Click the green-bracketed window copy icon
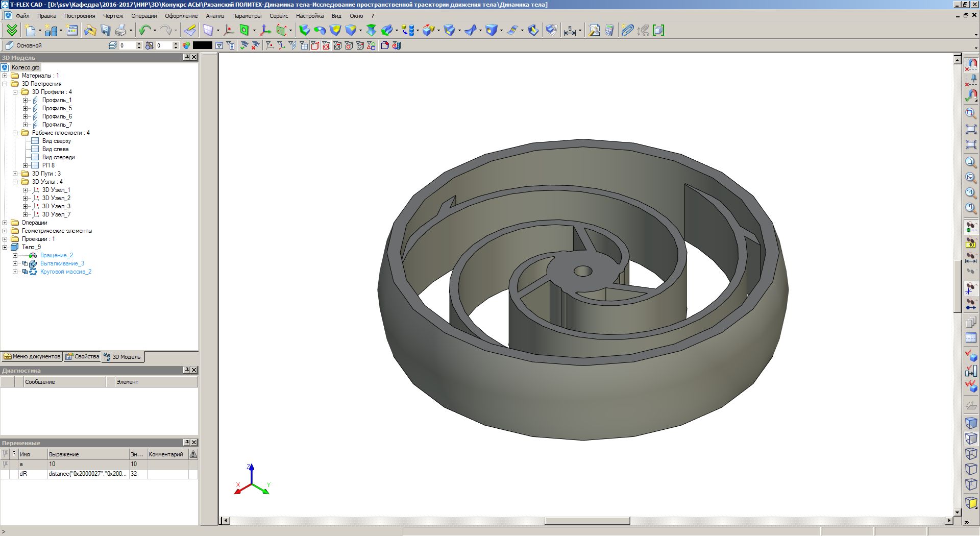 pyautogui.click(x=658, y=31)
